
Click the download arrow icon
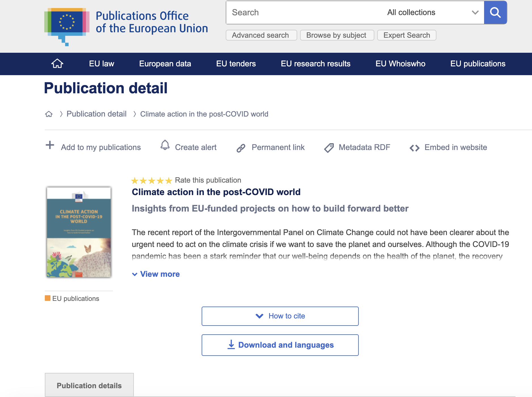click(x=231, y=345)
